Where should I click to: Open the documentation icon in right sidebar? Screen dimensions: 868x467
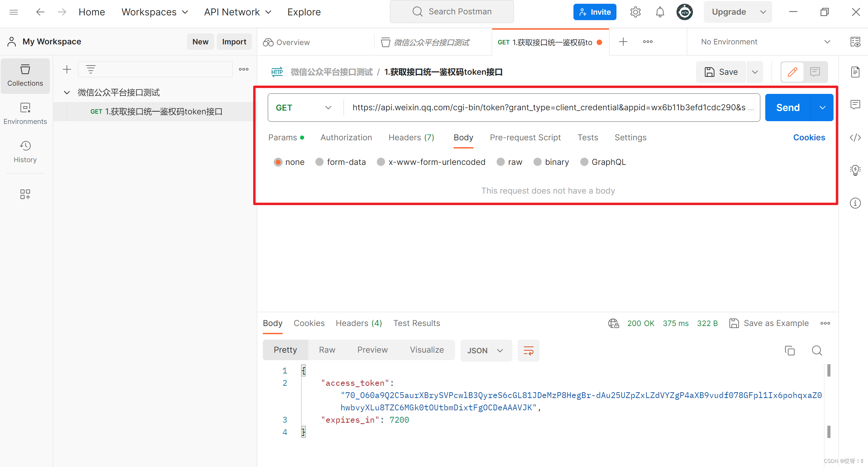click(x=855, y=72)
